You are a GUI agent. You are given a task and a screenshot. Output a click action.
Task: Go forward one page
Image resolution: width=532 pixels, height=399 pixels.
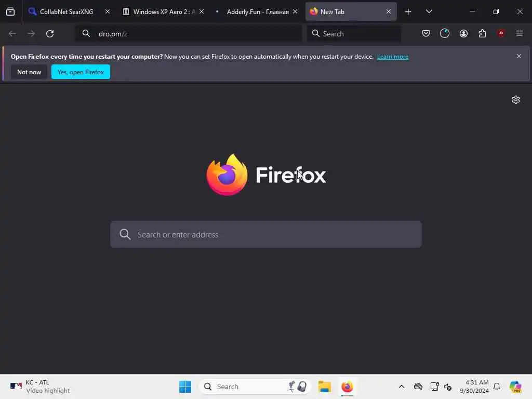(x=31, y=34)
